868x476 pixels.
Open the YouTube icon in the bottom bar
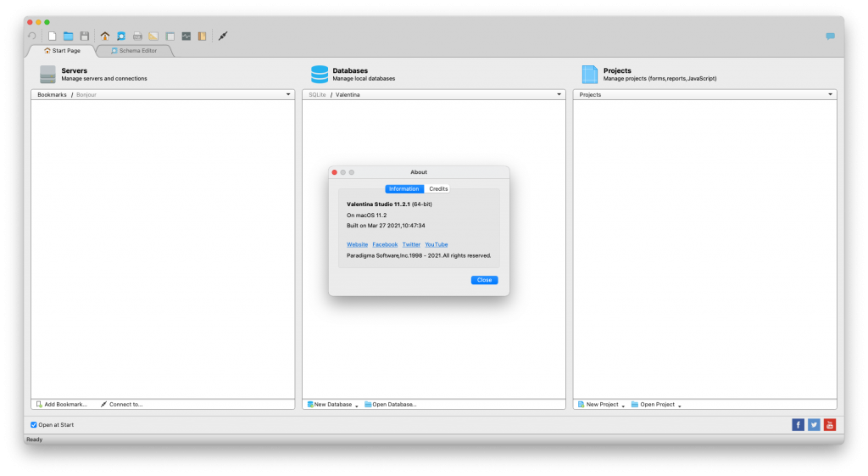coord(830,424)
